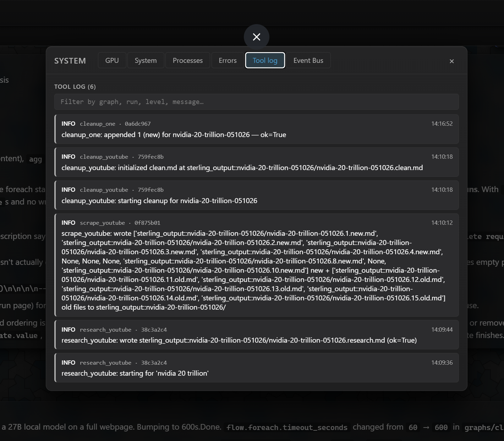504x441 pixels.
Task: Click the 'initialized clean.md' log message
Action: (x=242, y=168)
